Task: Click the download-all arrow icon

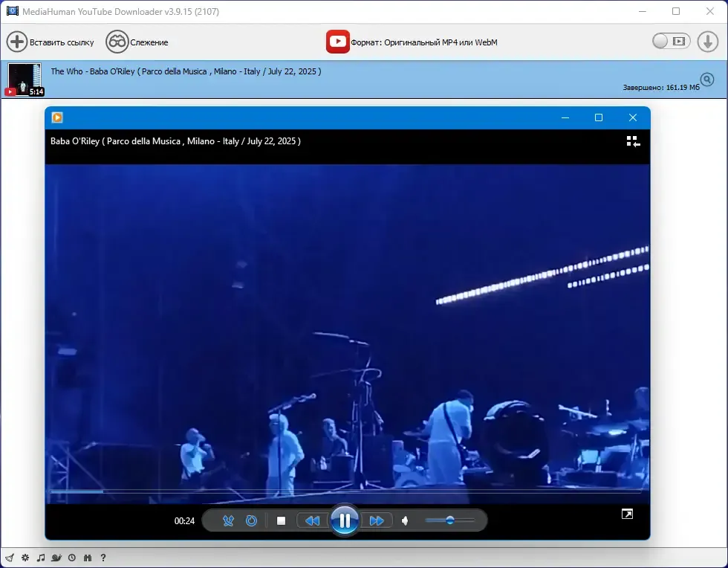Action: (x=707, y=42)
